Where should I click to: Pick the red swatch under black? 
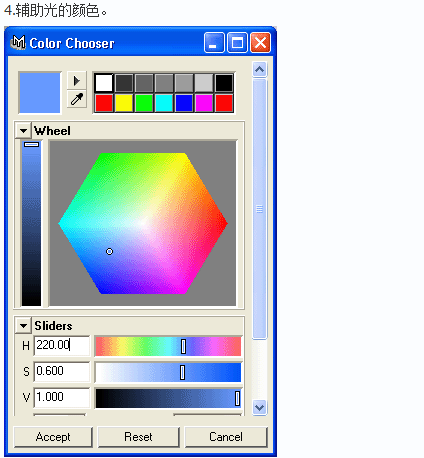pos(224,103)
